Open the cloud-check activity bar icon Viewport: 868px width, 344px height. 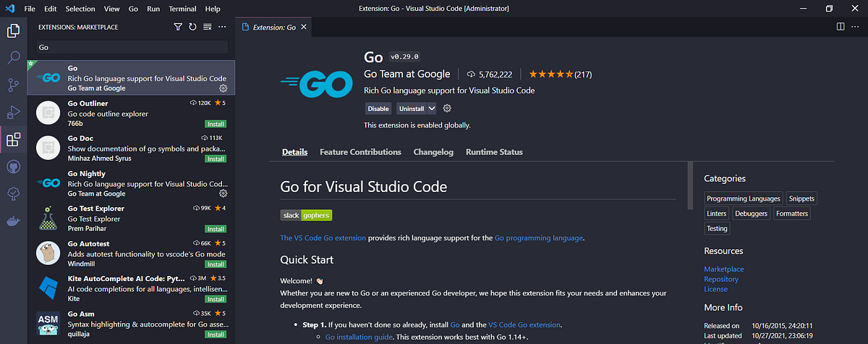(x=13, y=193)
